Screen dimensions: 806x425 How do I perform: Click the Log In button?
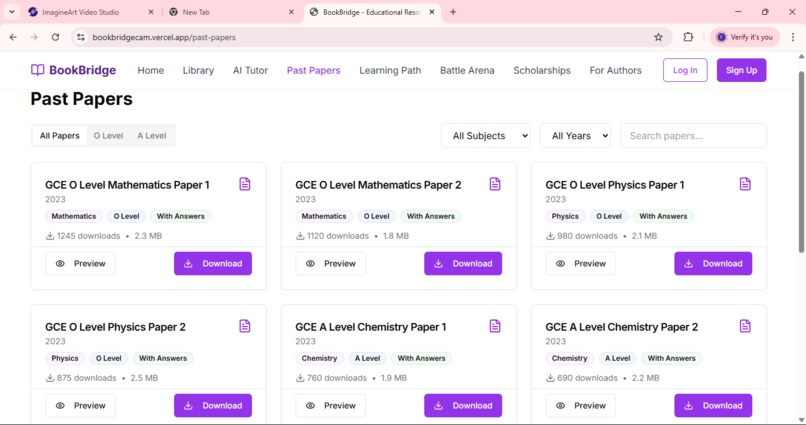[x=685, y=70]
